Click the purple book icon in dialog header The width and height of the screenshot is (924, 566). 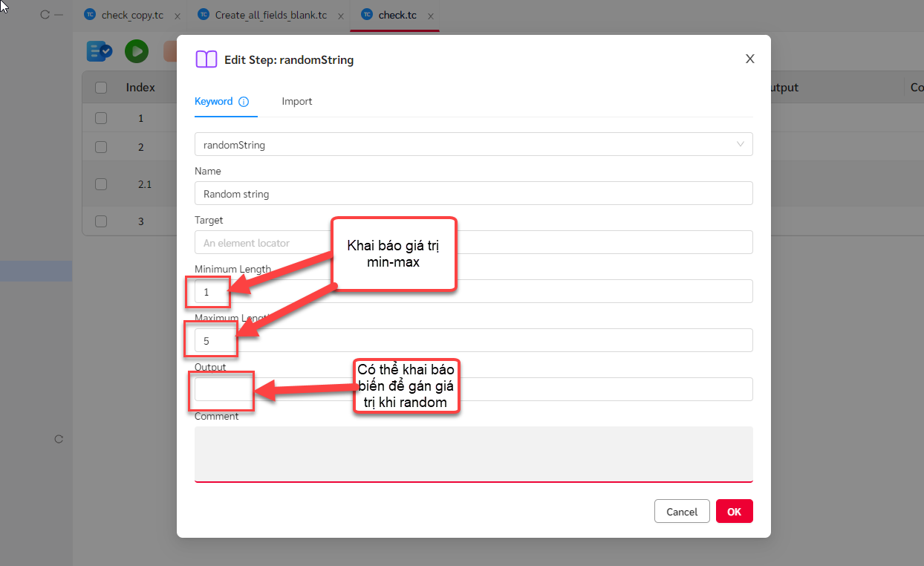(206, 59)
